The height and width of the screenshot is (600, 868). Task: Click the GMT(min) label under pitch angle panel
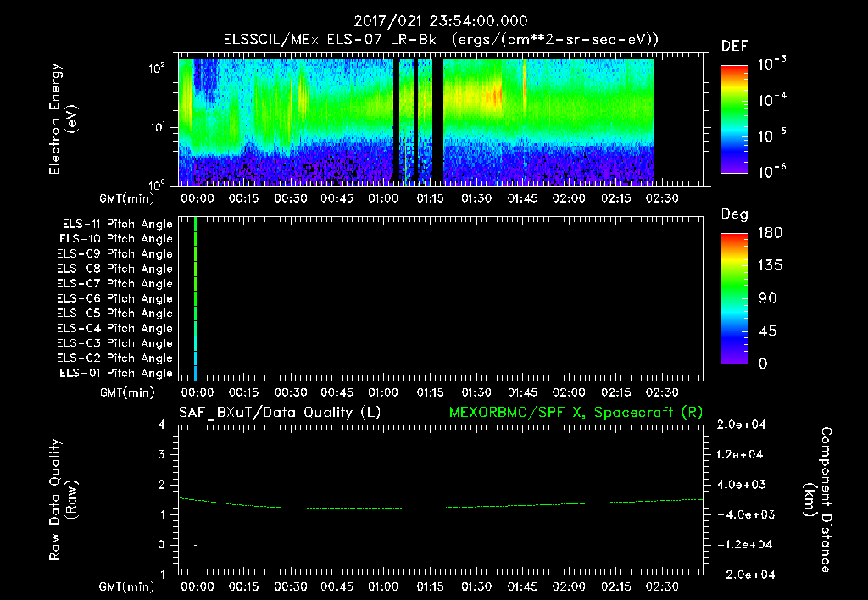[x=127, y=392]
